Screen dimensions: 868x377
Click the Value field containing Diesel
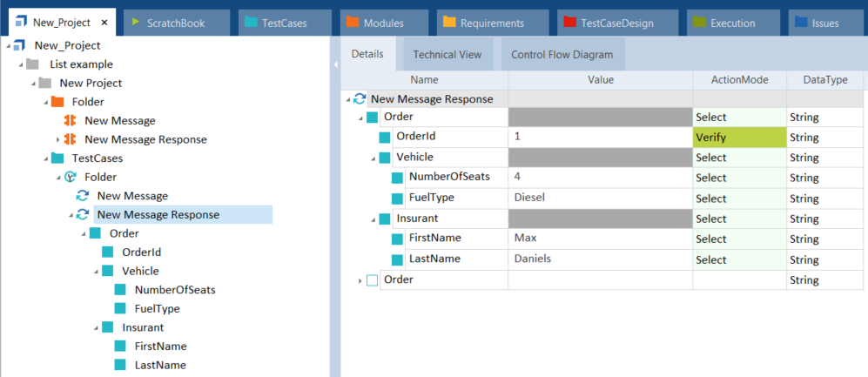point(599,198)
